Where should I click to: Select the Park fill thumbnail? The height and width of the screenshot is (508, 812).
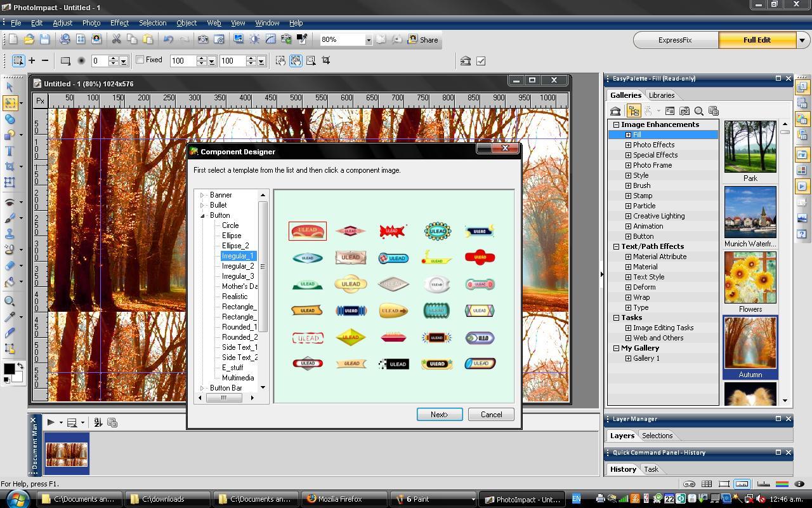(750, 147)
